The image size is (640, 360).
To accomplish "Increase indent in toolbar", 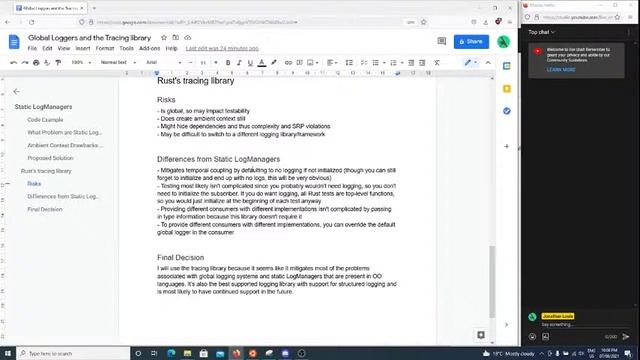I will [x=422, y=62].
